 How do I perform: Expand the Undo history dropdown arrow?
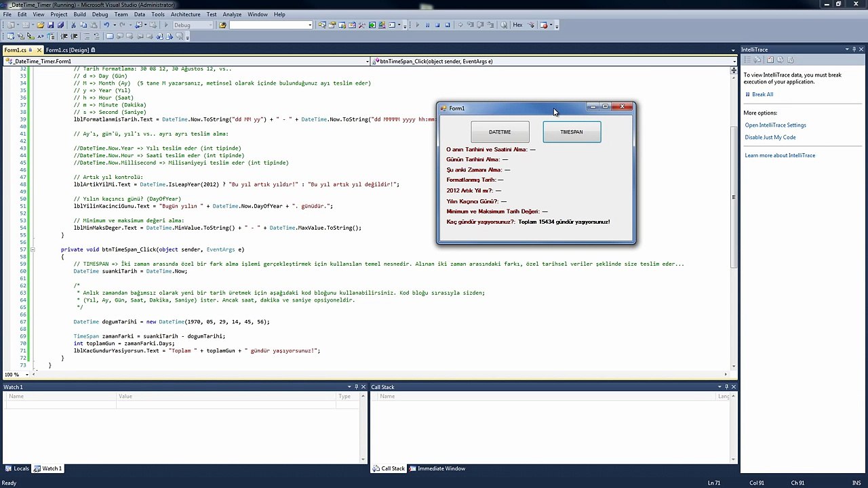[x=115, y=25]
